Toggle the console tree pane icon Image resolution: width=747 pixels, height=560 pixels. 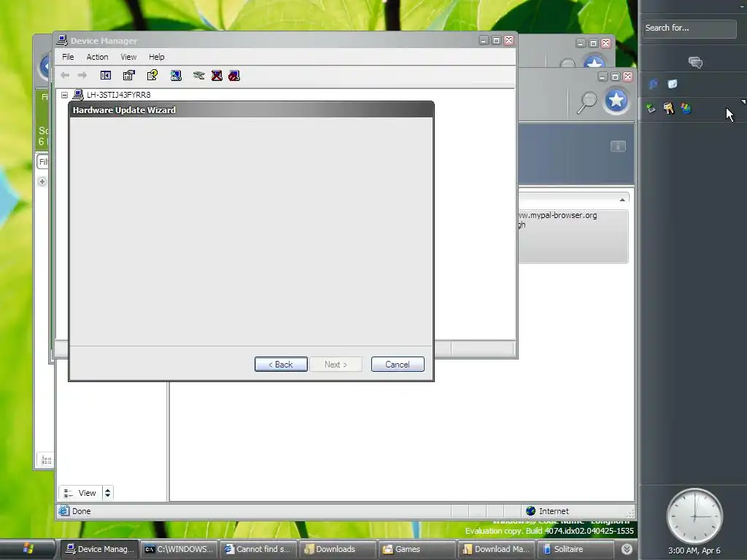(x=106, y=75)
